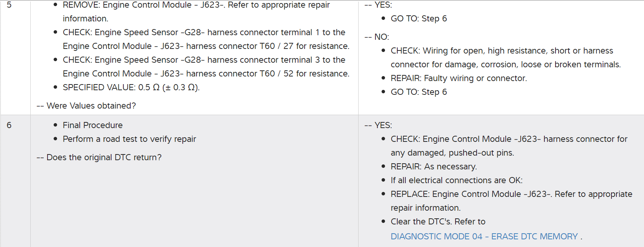This screenshot has height=247, width=644.
Task: Click the "REPAIR: As necessary." bullet
Action: pyautogui.click(x=434, y=167)
